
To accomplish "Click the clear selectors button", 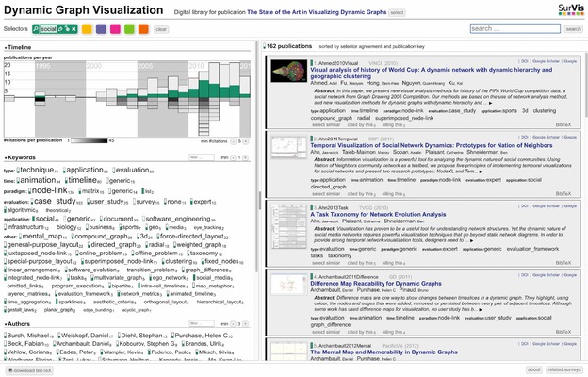I will pyautogui.click(x=161, y=29).
